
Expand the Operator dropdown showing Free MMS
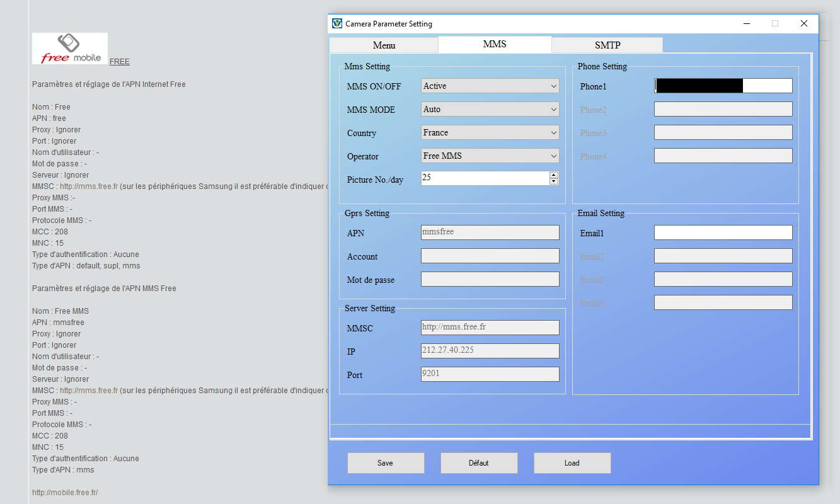(490, 156)
